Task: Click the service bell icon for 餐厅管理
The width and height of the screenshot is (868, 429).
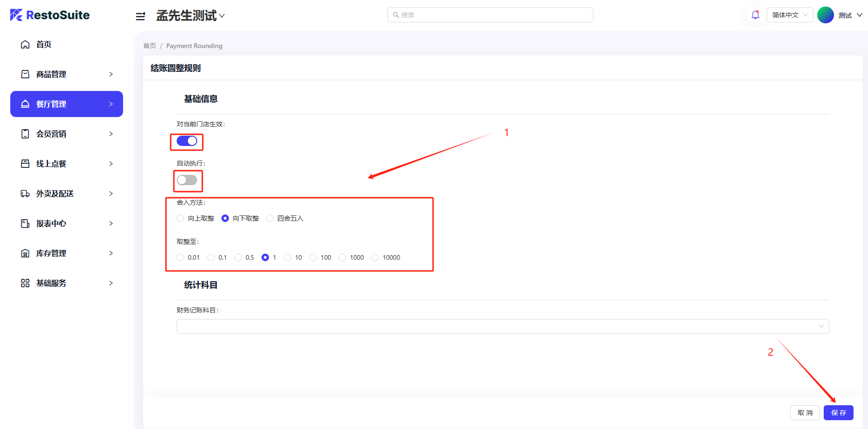Action: pos(25,104)
